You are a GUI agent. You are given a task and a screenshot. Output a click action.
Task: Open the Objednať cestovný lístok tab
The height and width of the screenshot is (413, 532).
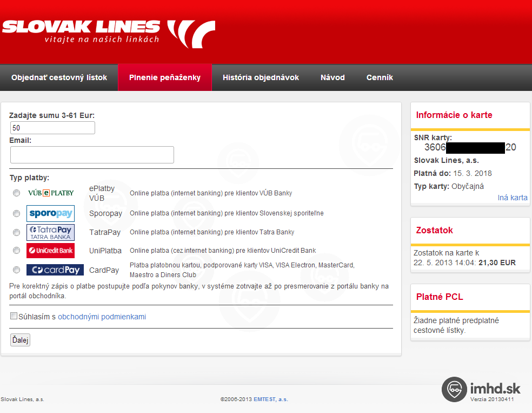tap(59, 77)
